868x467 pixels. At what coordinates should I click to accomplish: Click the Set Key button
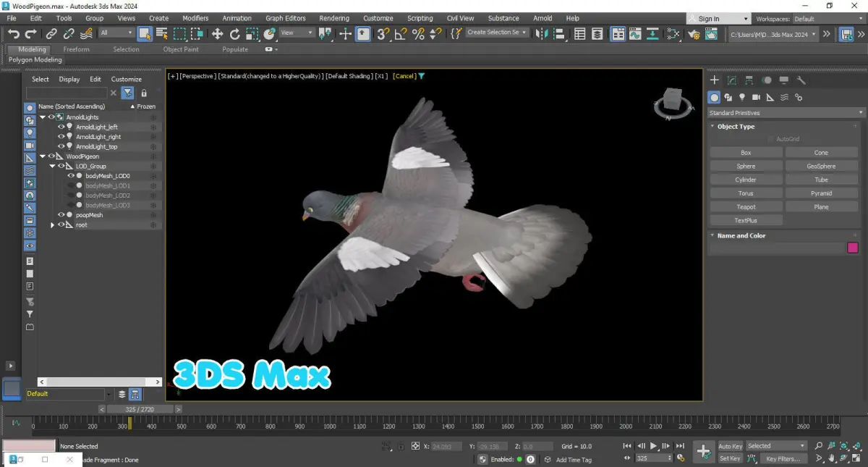click(730, 458)
